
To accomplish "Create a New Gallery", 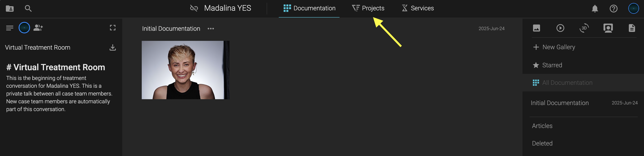I will 554,47.
